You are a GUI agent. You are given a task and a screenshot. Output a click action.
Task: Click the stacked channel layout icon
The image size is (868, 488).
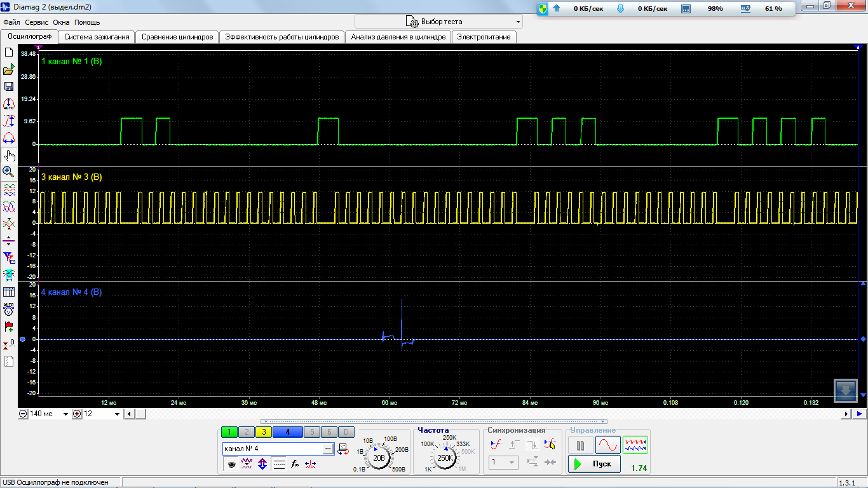9,189
